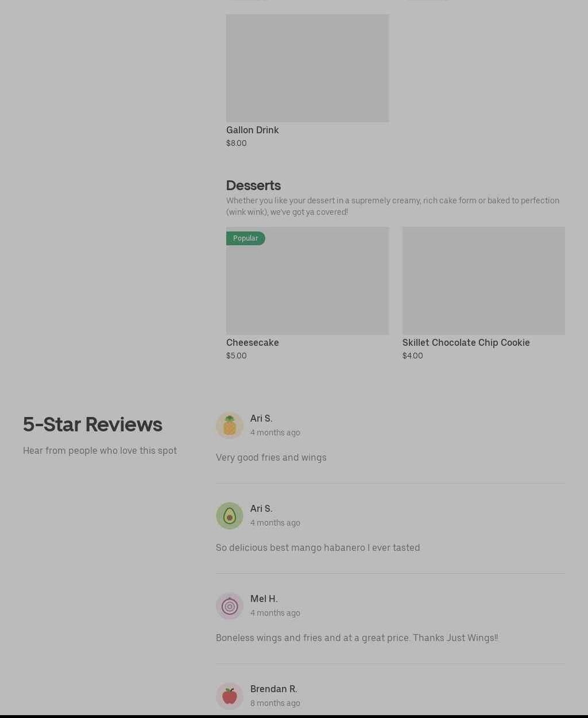Click the Gallon Drink $8.00 price
Image resolution: width=588 pixels, height=718 pixels.
[x=237, y=144]
